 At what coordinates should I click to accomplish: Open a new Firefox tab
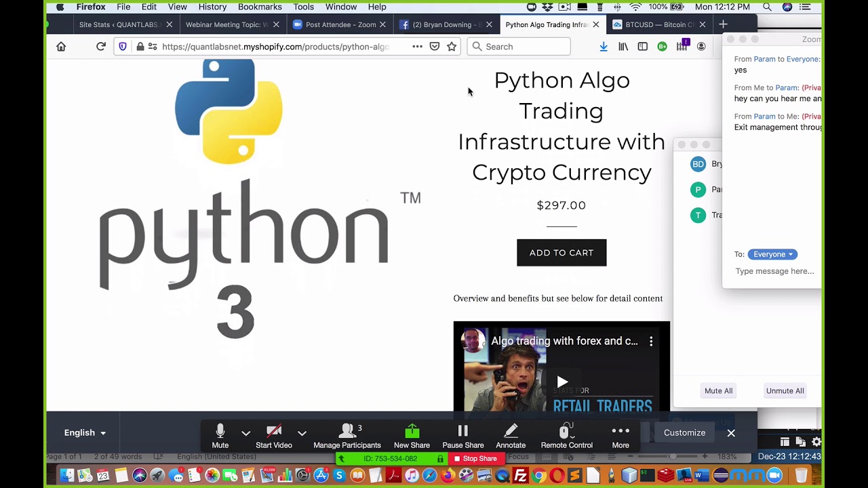(x=723, y=24)
